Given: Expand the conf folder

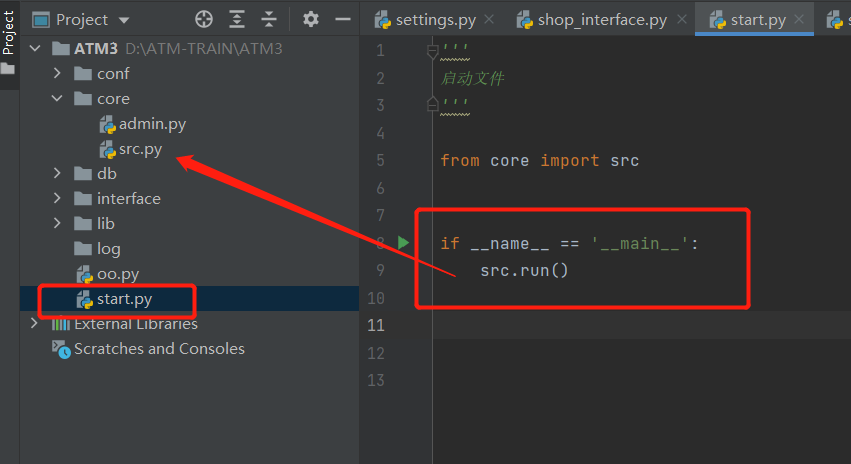Looking at the screenshot, I should point(57,73).
